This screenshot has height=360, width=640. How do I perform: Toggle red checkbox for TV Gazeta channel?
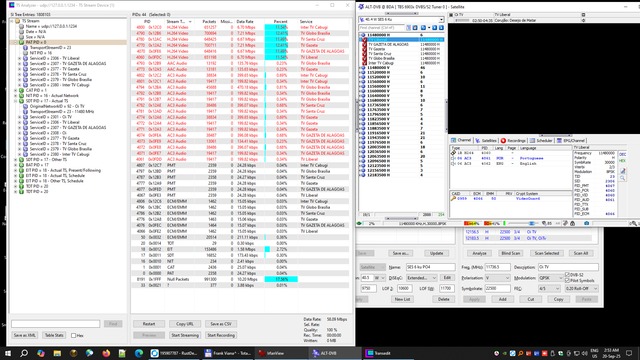(364, 49)
